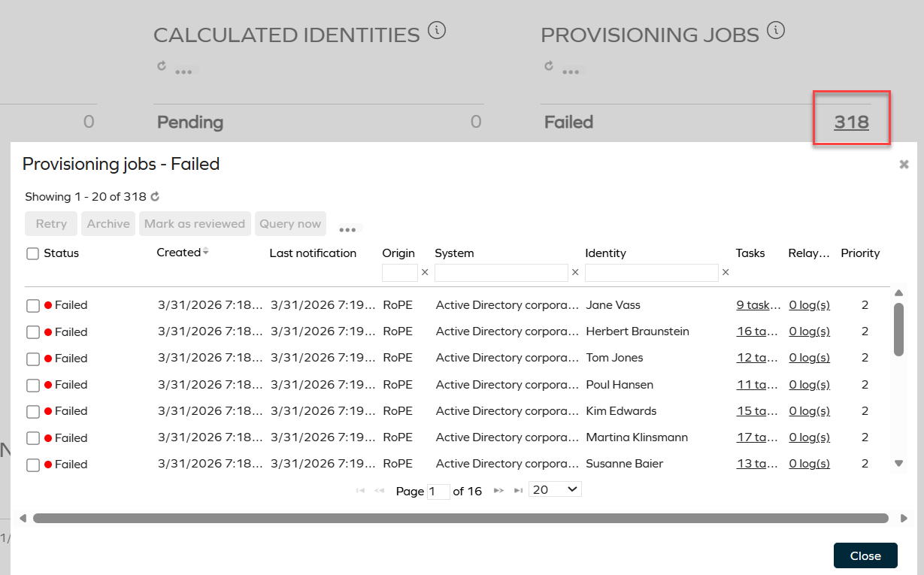
Task: Click the page number input field
Action: coord(439,490)
